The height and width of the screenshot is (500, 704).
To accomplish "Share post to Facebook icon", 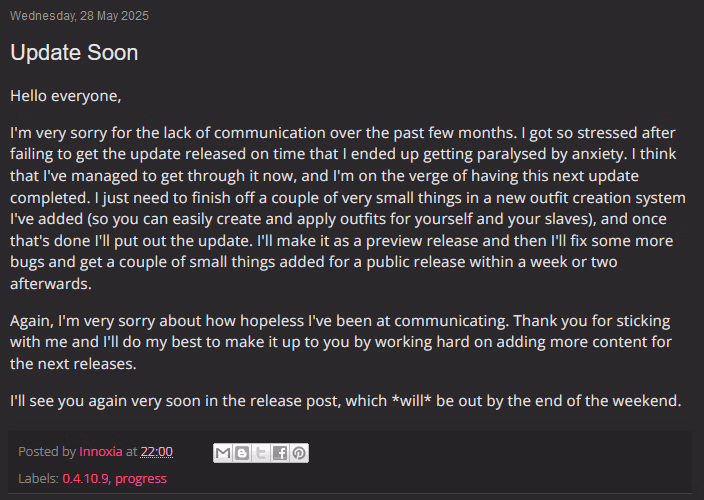I will point(280,453).
